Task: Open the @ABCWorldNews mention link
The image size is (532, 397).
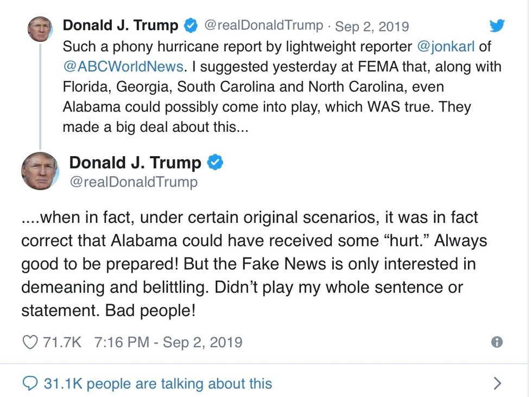Action: 123,66
